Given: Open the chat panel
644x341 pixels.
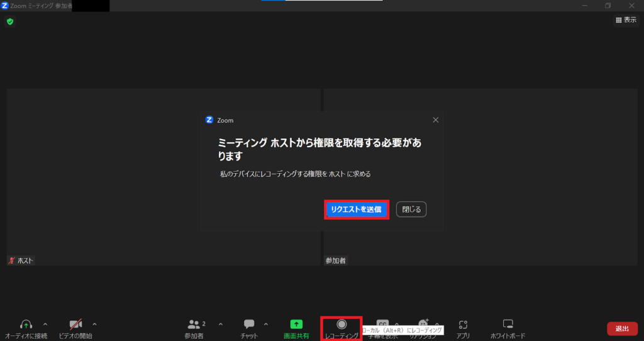Looking at the screenshot, I should [x=249, y=325].
